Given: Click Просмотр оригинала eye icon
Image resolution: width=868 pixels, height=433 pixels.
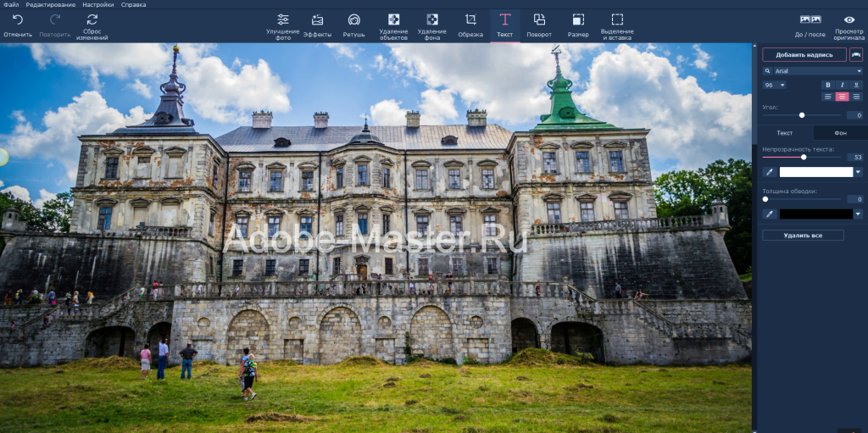Looking at the screenshot, I should (849, 19).
